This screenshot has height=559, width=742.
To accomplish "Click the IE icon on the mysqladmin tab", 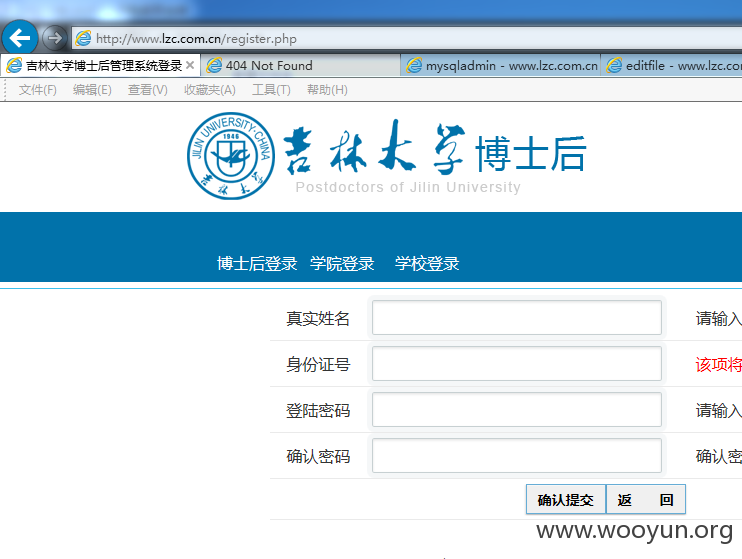I will point(414,65).
